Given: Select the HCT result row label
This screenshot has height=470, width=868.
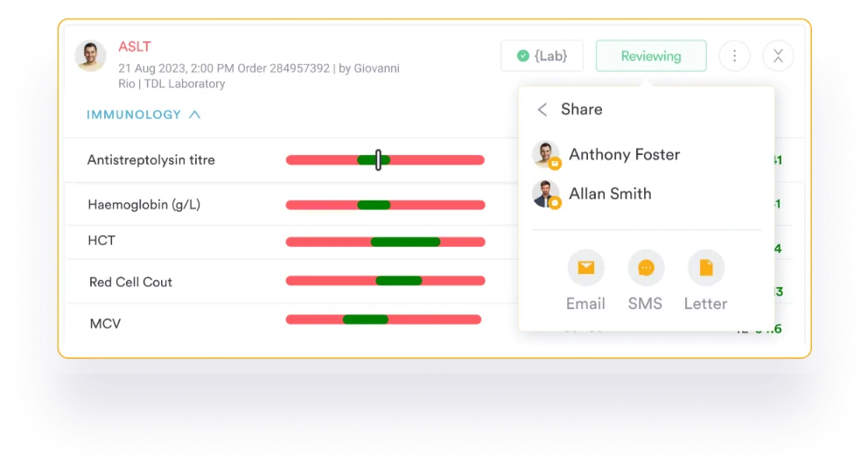Looking at the screenshot, I should [x=101, y=241].
